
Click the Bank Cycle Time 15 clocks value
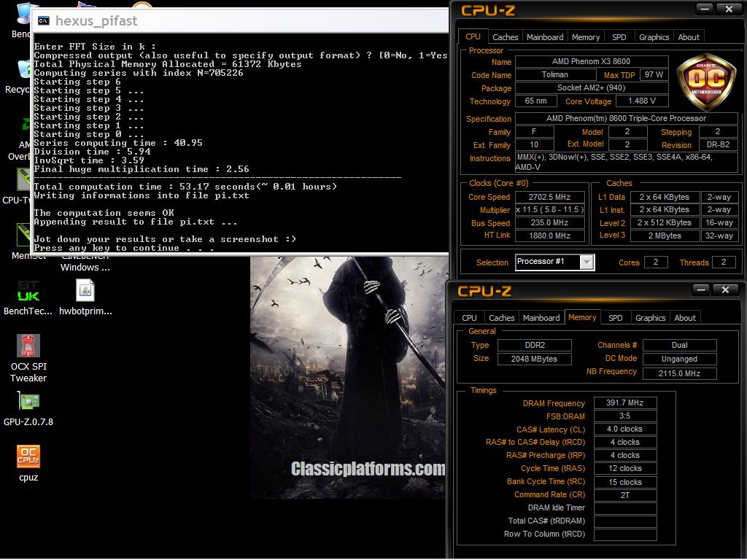624,482
